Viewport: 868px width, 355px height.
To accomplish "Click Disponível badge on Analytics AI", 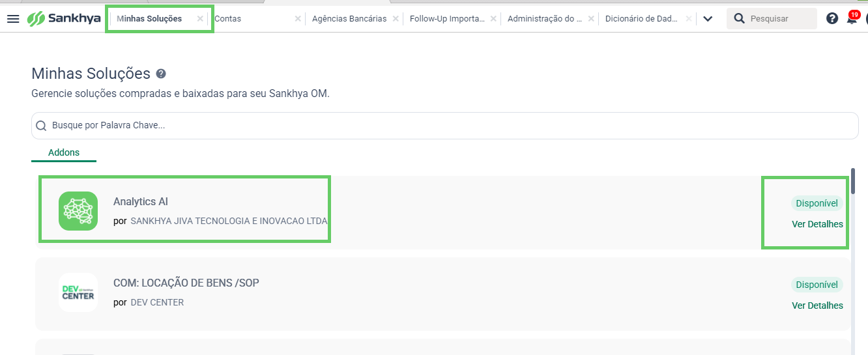I will click(x=817, y=203).
